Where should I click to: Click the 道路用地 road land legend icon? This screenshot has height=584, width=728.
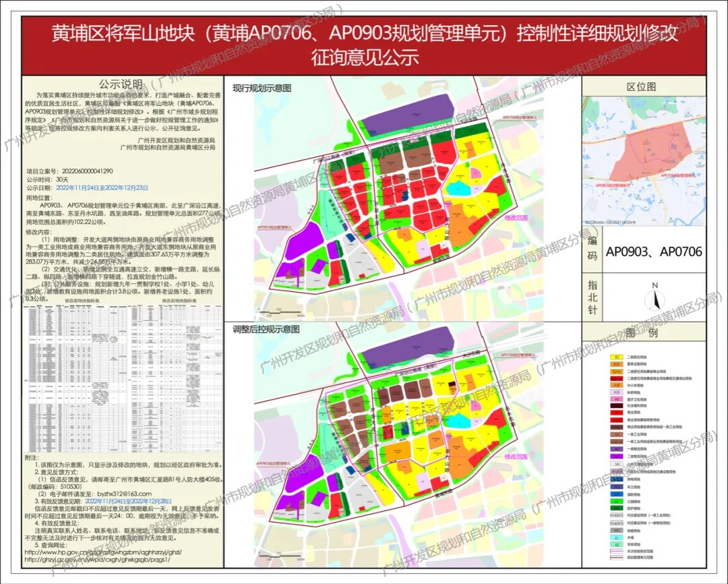click(616, 529)
